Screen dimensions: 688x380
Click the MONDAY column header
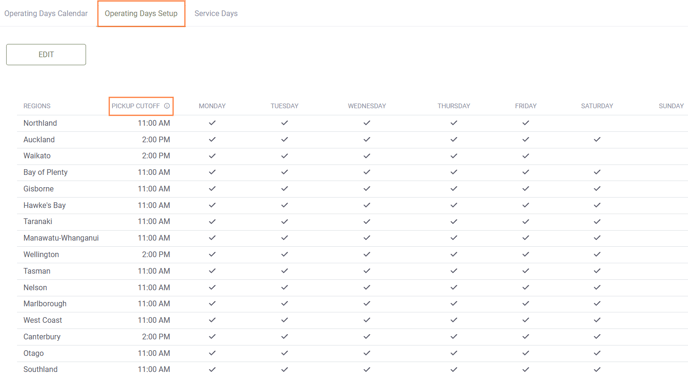coord(212,106)
